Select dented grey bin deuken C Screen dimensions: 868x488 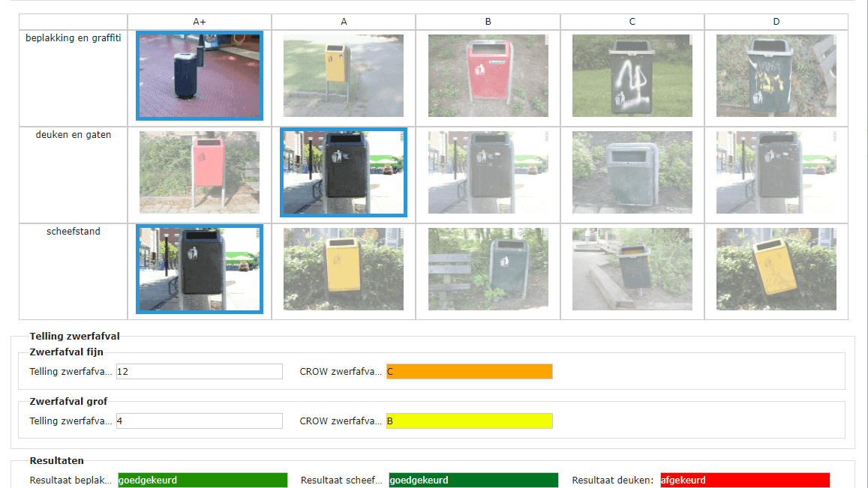point(632,172)
